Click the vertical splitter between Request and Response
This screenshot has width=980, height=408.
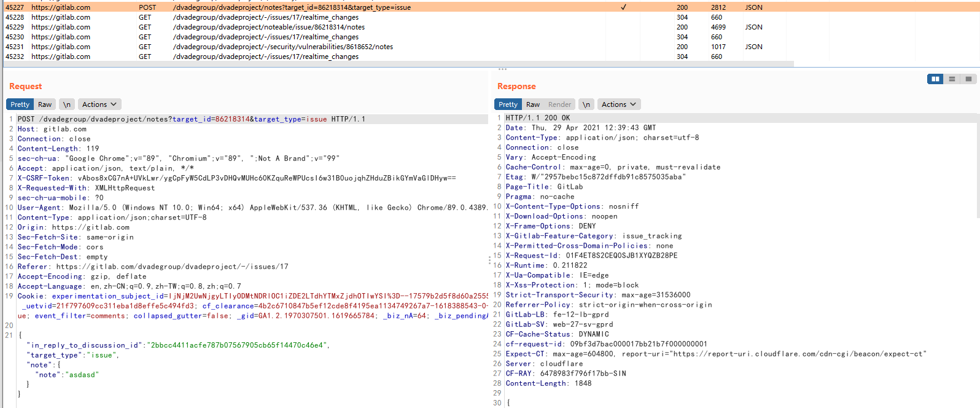489,261
